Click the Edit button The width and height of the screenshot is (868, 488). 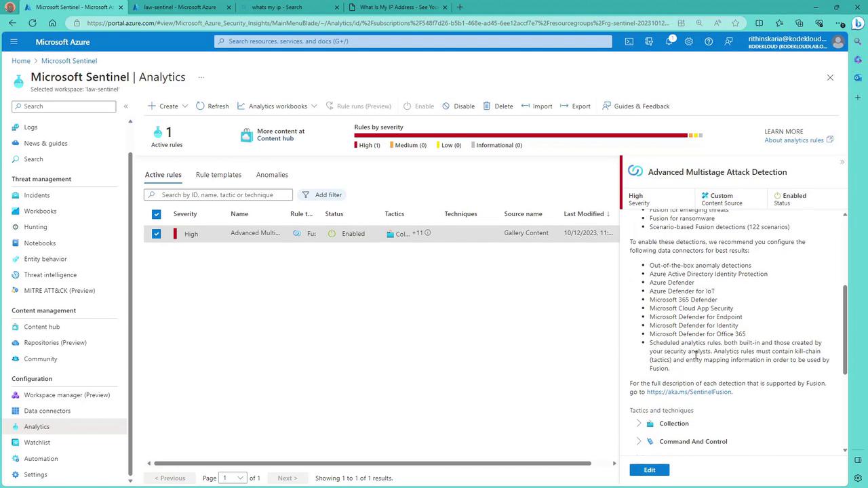coord(649,470)
